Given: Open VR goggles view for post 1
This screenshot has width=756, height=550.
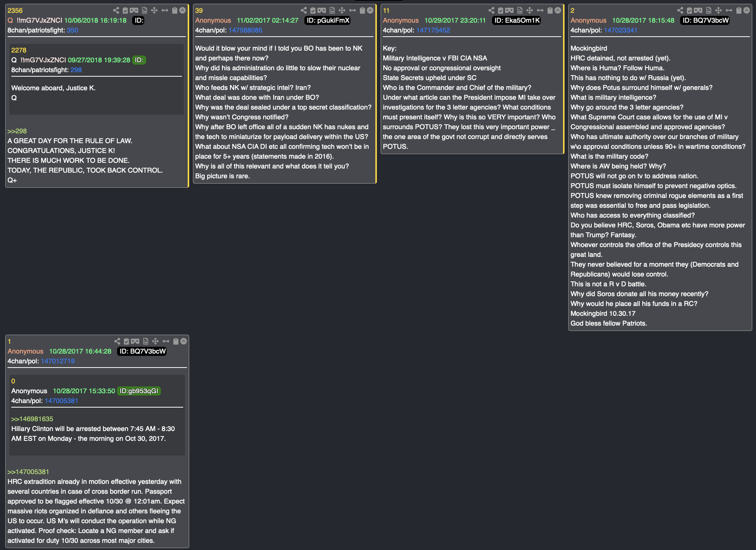Looking at the screenshot, I should coord(135,341).
